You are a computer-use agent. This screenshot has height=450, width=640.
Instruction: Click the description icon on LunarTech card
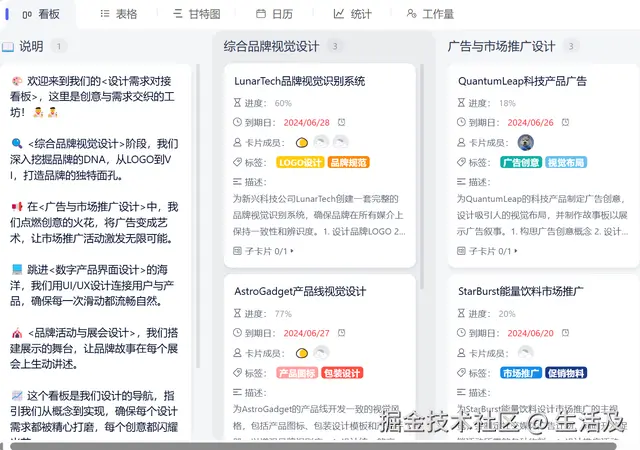[237, 182]
